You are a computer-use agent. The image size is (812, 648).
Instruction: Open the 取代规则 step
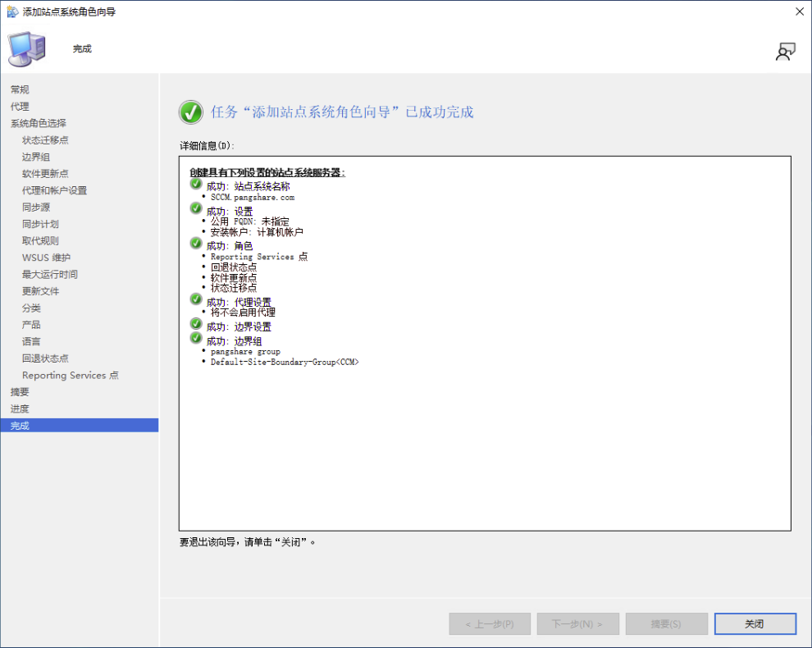pyautogui.click(x=40, y=240)
